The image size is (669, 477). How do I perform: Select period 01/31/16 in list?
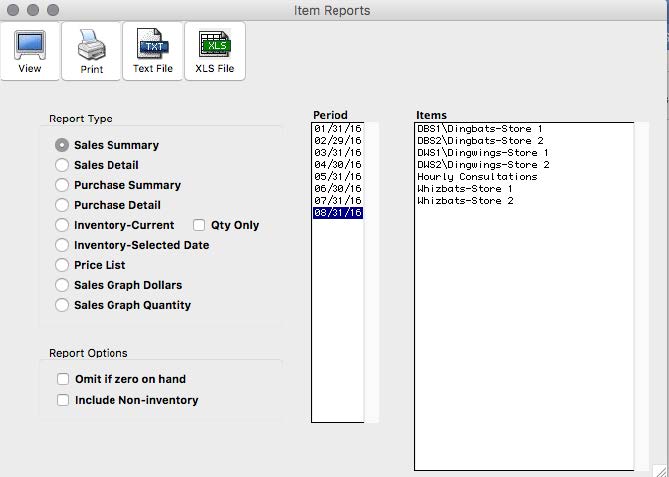(x=337, y=129)
